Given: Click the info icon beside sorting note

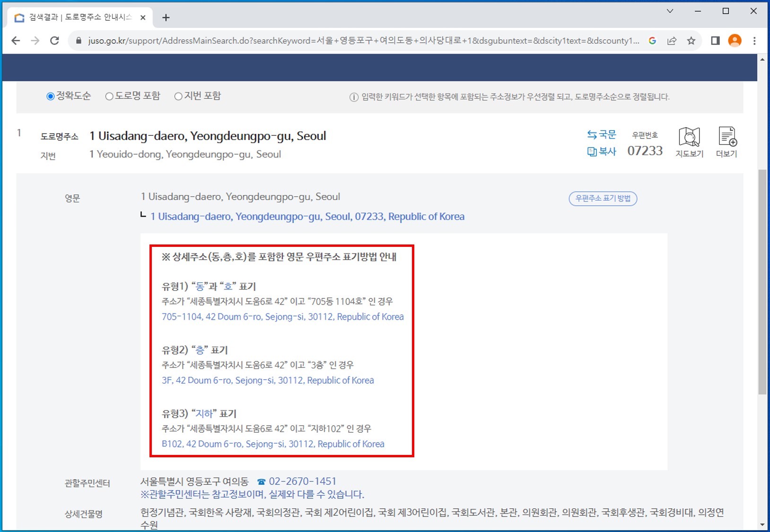Looking at the screenshot, I should click(x=354, y=97).
